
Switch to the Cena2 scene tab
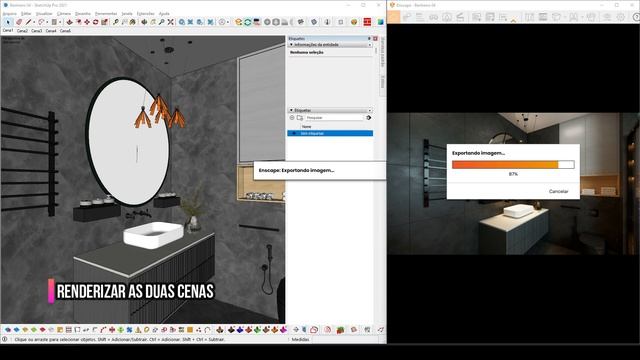[22, 31]
